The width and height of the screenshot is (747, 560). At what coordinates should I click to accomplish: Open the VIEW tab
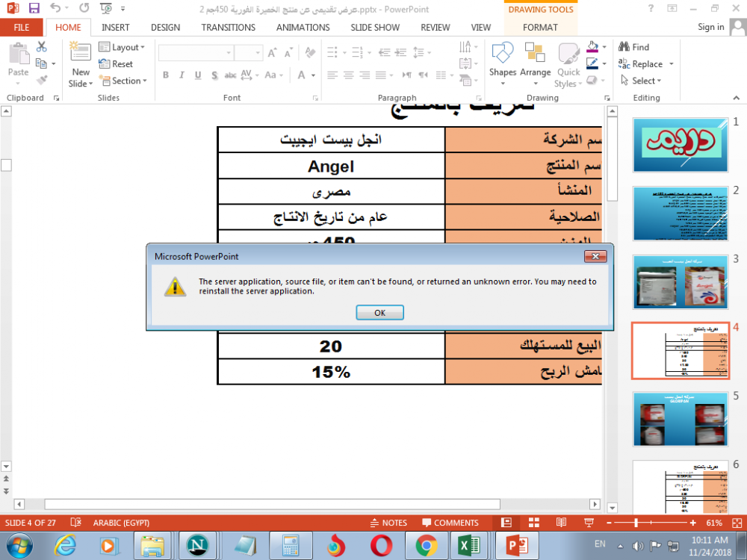pyautogui.click(x=480, y=28)
